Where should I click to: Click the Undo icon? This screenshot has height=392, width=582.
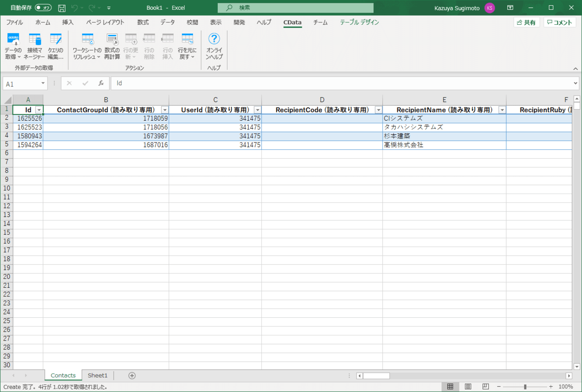pyautogui.click(x=74, y=8)
